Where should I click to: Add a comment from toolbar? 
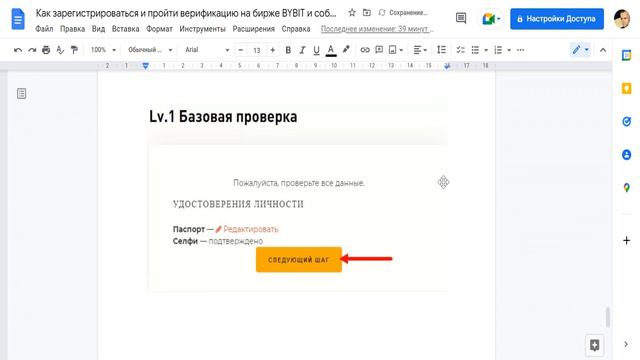pos(379,50)
